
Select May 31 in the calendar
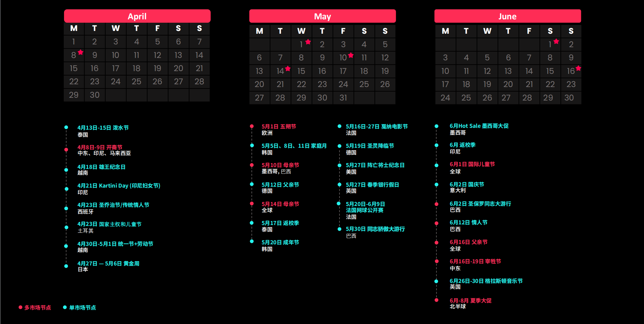[343, 98]
